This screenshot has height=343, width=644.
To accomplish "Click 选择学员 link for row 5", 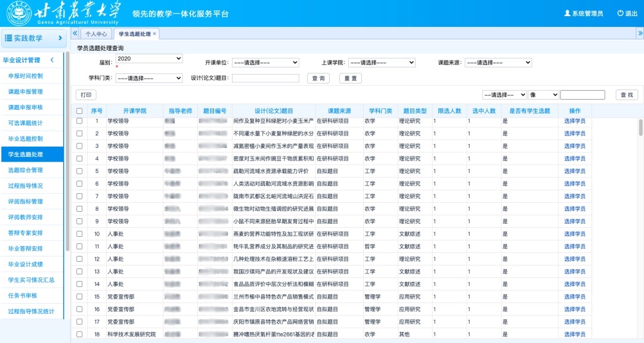I will pyautogui.click(x=574, y=171).
